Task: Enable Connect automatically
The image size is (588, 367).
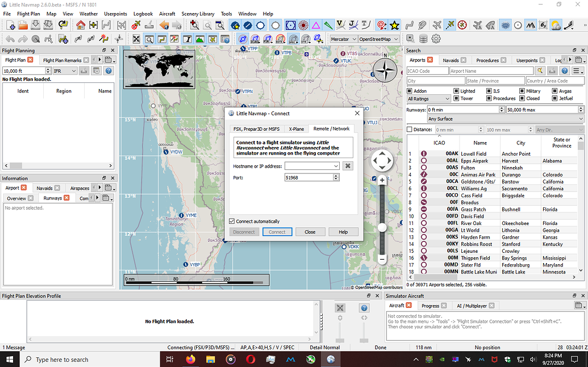Action: 232,221
